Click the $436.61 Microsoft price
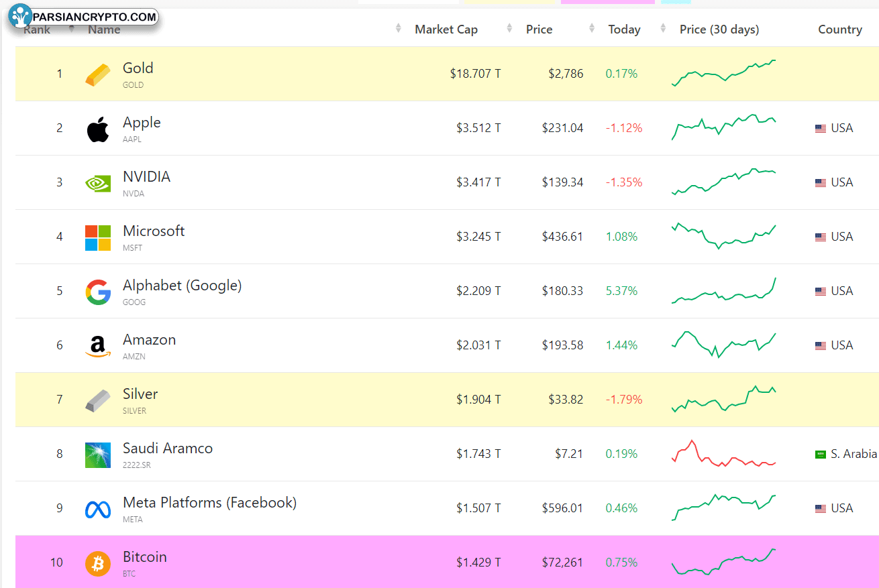The image size is (879, 588). click(562, 237)
